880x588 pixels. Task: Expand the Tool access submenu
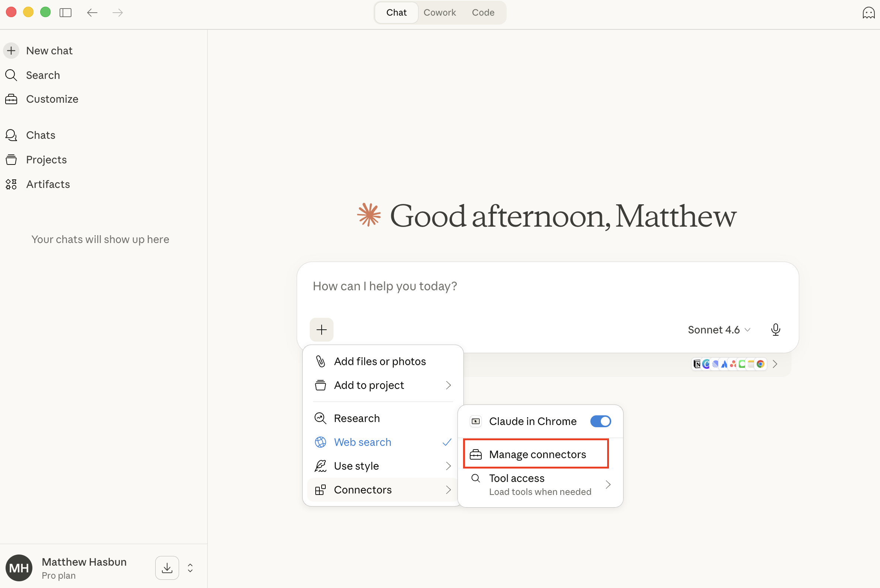click(x=540, y=485)
